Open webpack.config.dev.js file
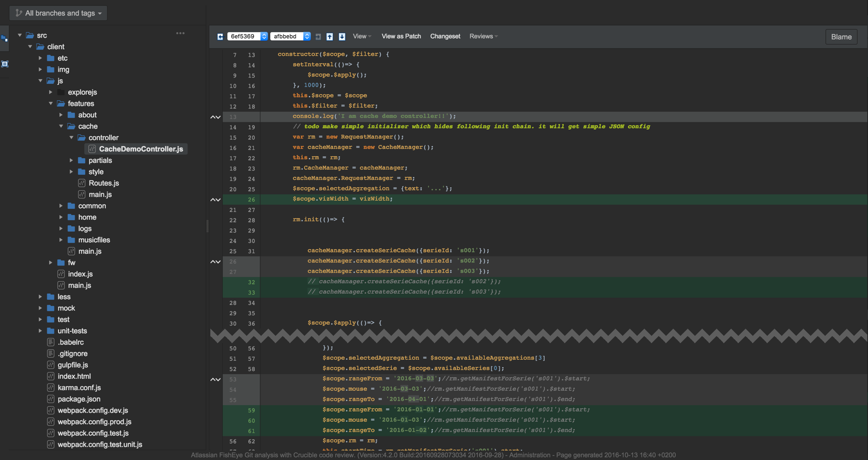The width and height of the screenshot is (868, 460). 92,410
